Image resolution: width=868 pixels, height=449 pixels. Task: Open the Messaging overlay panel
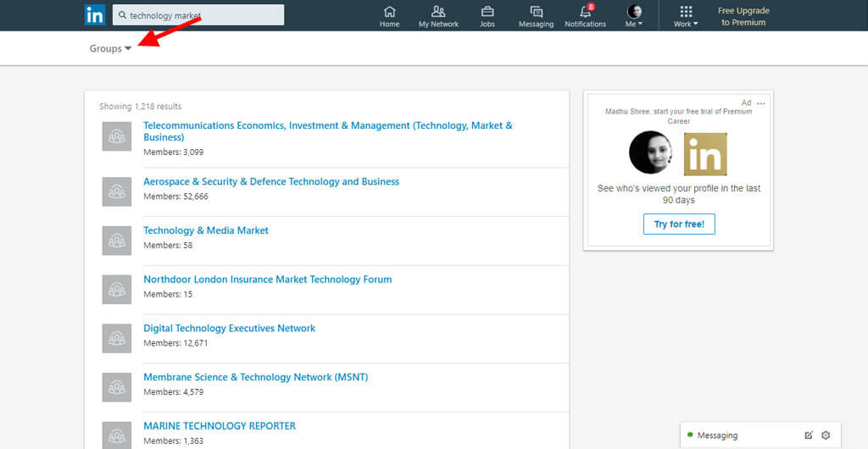(760, 435)
